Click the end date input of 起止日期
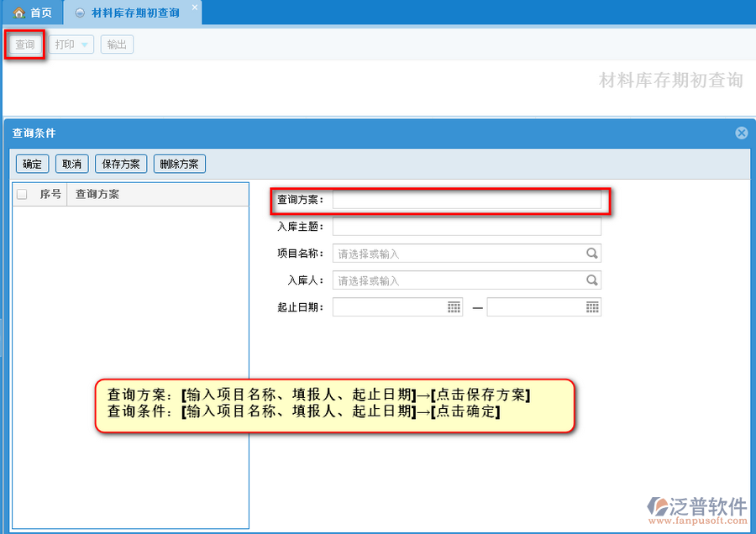The image size is (756, 534). coord(543,307)
